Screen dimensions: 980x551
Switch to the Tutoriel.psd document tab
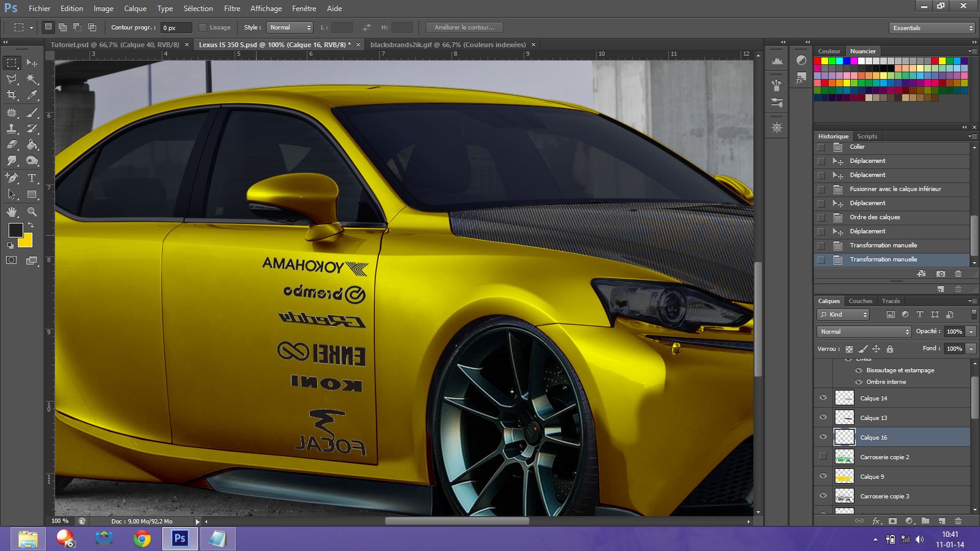click(x=115, y=45)
